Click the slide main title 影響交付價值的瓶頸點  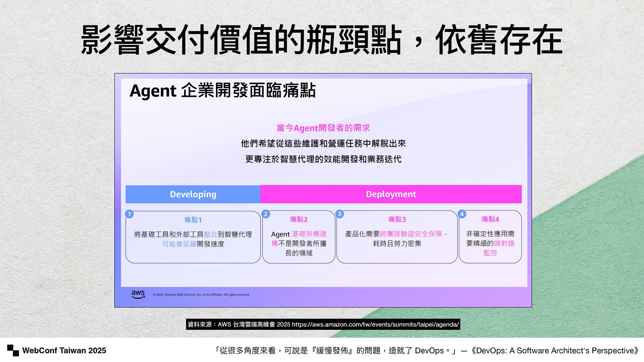[241, 40]
